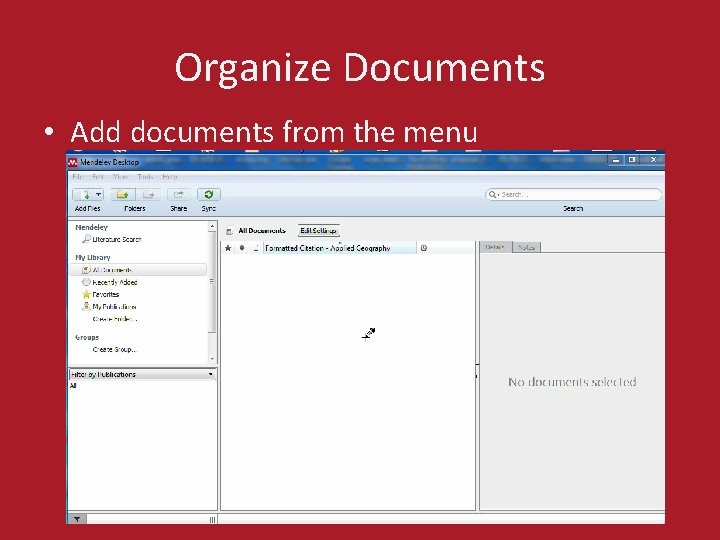Sort by the favorites star column
The width and height of the screenshot is (720, 540).
pyautogui.click(x=228, y=248)
